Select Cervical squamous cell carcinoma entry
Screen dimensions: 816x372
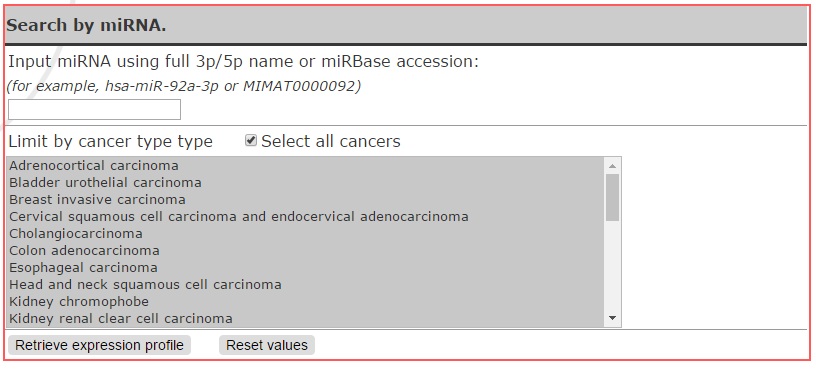tap(305, 216)
